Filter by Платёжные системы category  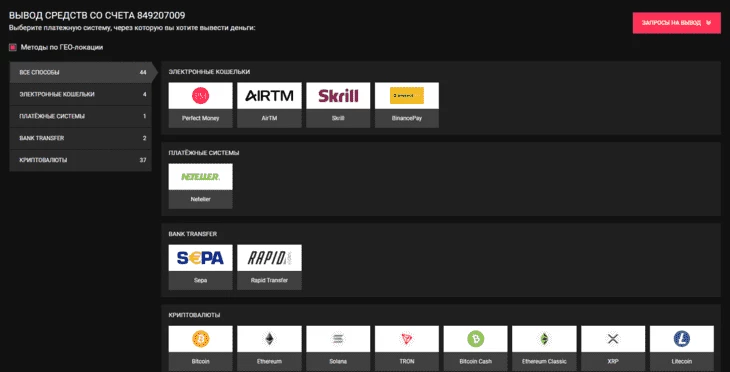pos(81,116)
